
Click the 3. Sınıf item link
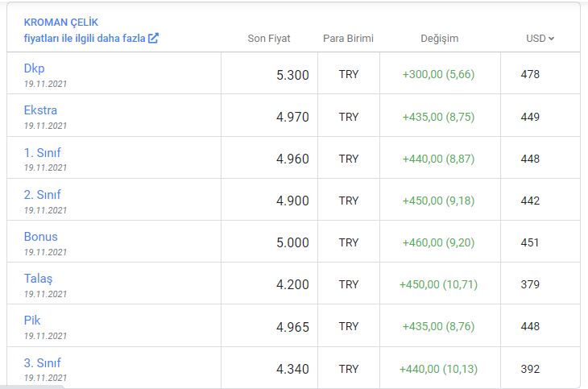42,362
